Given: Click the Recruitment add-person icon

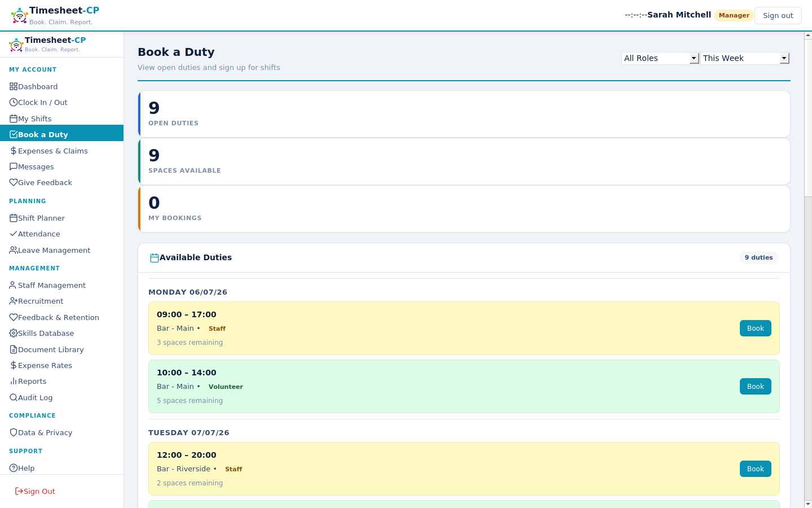Looking at the screenshot, I should [x=14, y=301].
